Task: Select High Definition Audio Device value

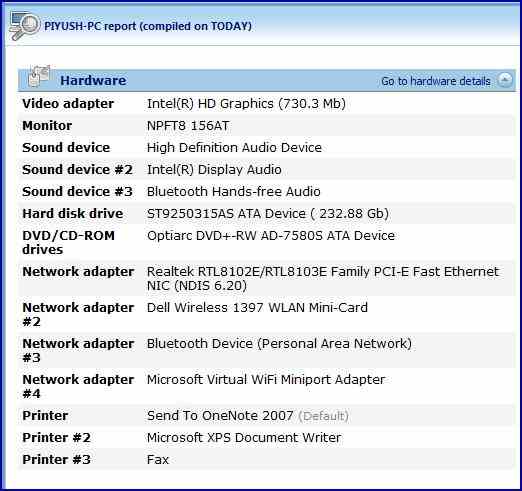Action: pos(234,148)
